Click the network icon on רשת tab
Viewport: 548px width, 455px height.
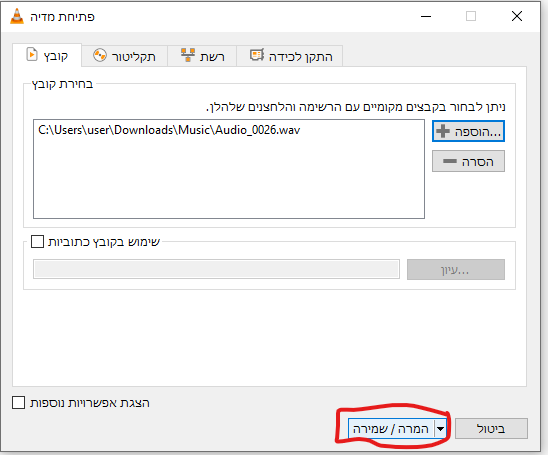[x=188, y=55]
